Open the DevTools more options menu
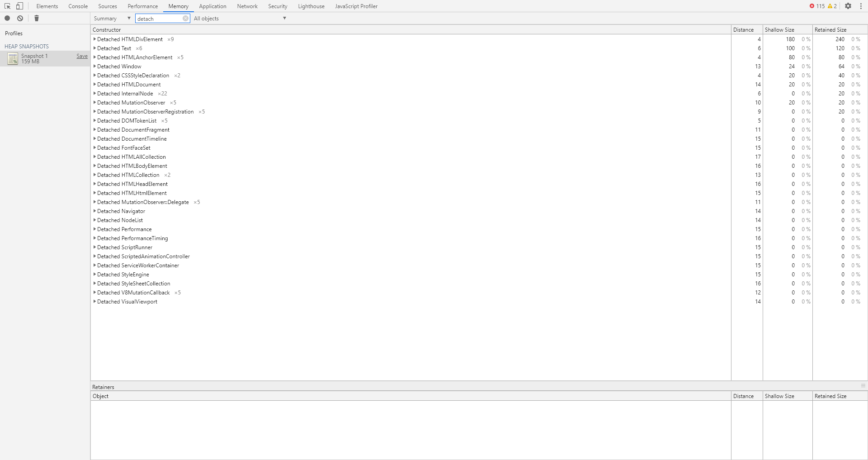The width and height of the screenshot is (868, 460). (861, 6)
